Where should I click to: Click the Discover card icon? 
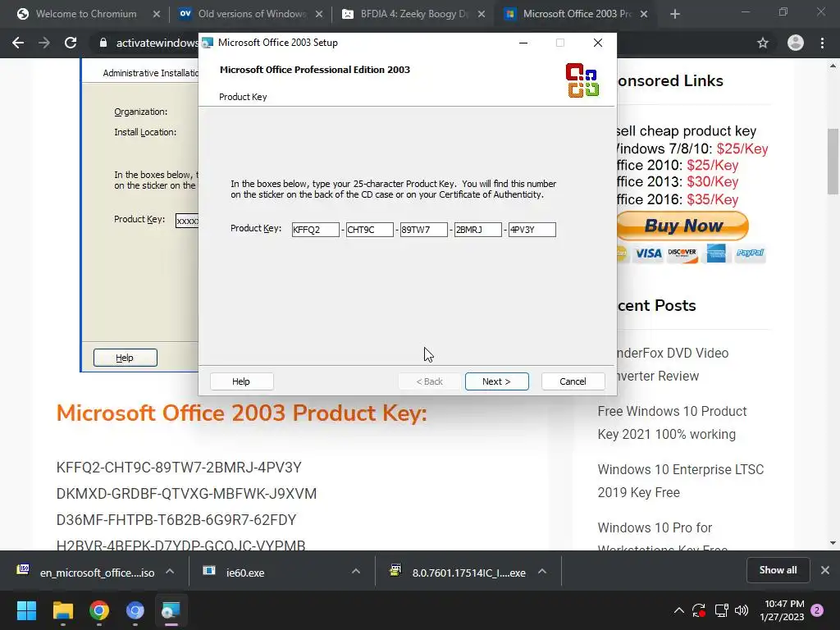[x=682, y=253]
